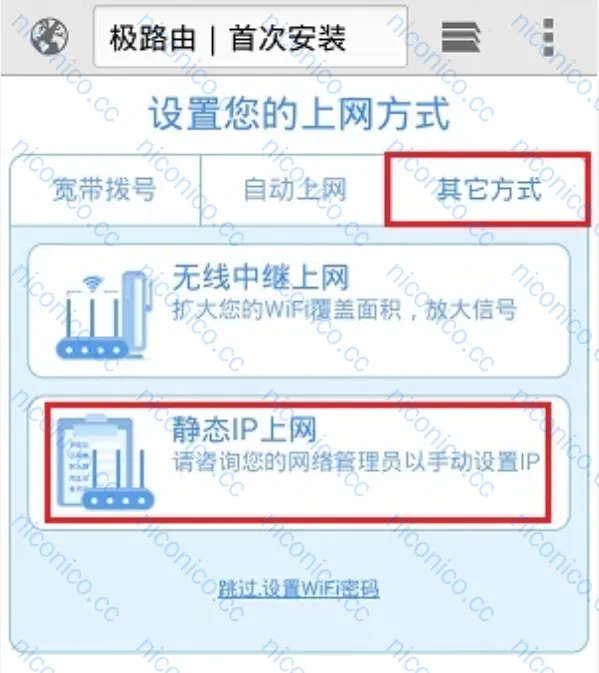Click the WiFi signal symbol above the router
Viewport: 599px width, 673px height.
click(x=93, y=283)
